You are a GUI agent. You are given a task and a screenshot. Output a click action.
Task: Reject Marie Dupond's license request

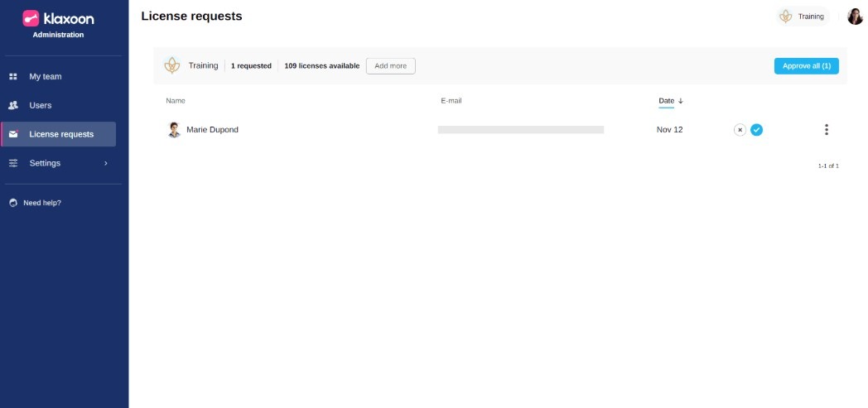click(740, 130)
